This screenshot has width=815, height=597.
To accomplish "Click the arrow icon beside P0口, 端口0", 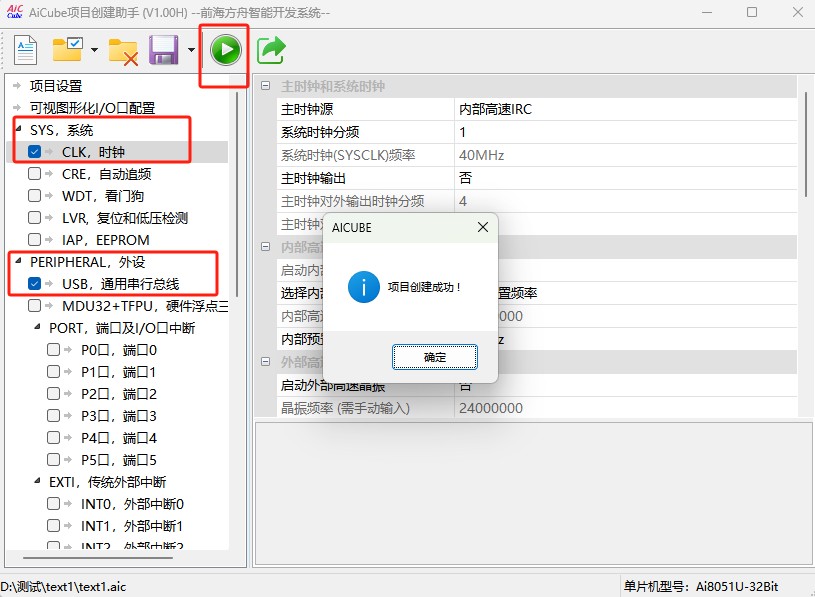I will coord(68,350).
